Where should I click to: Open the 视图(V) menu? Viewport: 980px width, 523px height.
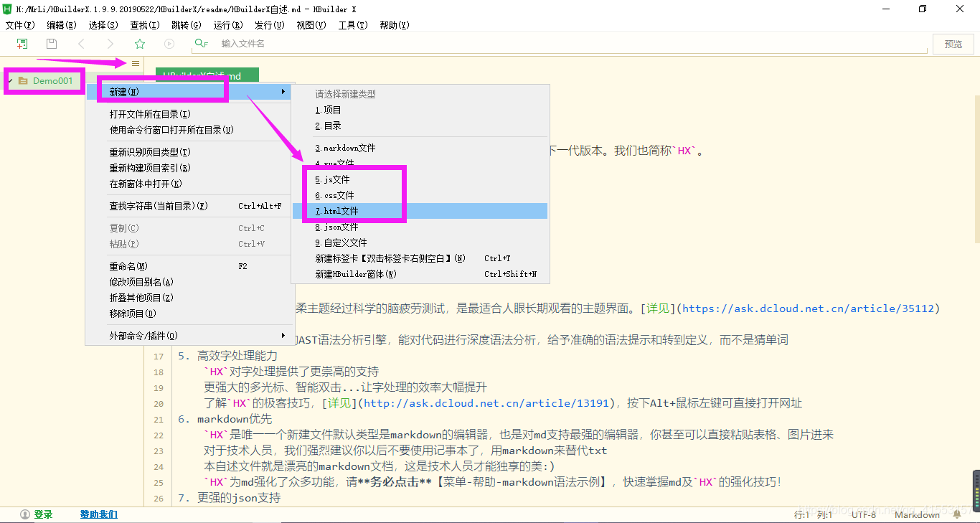pyautogui.click(x=311, y=25)
